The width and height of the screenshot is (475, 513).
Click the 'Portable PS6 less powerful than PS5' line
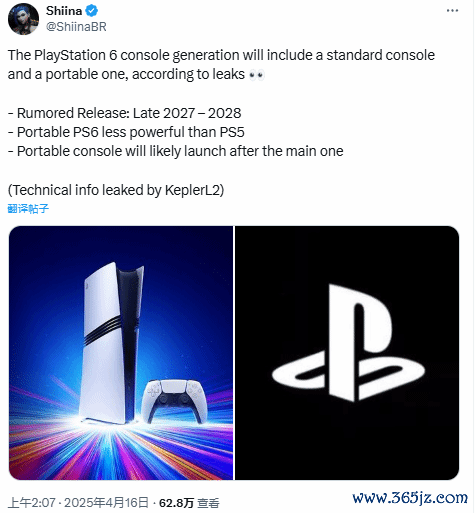coord(126,132)
